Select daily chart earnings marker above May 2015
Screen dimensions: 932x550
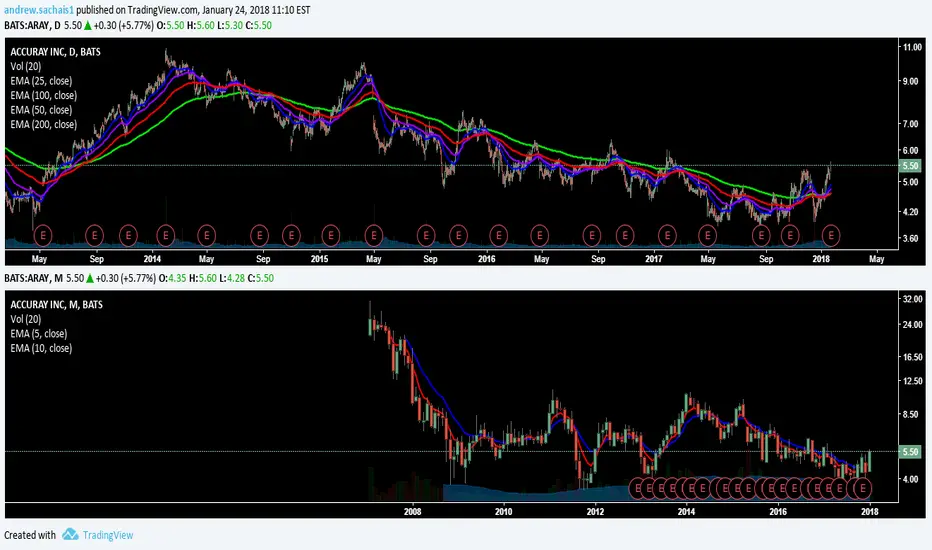(374, 235)
